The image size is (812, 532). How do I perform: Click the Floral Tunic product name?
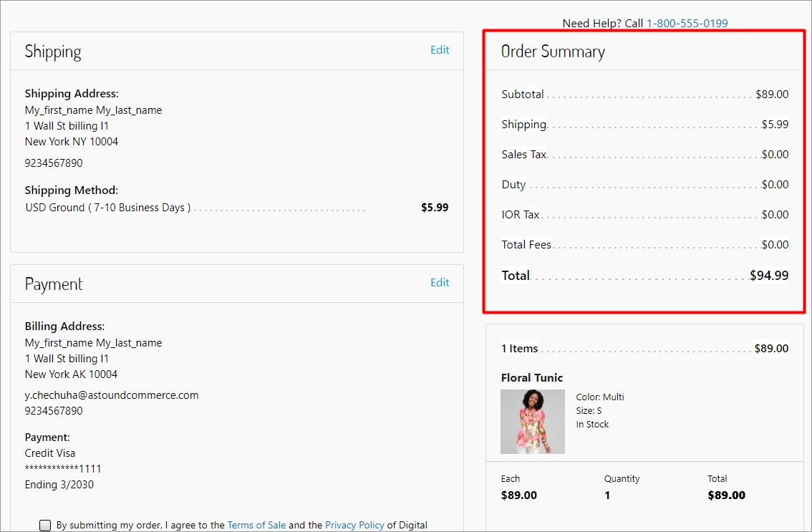532,378
